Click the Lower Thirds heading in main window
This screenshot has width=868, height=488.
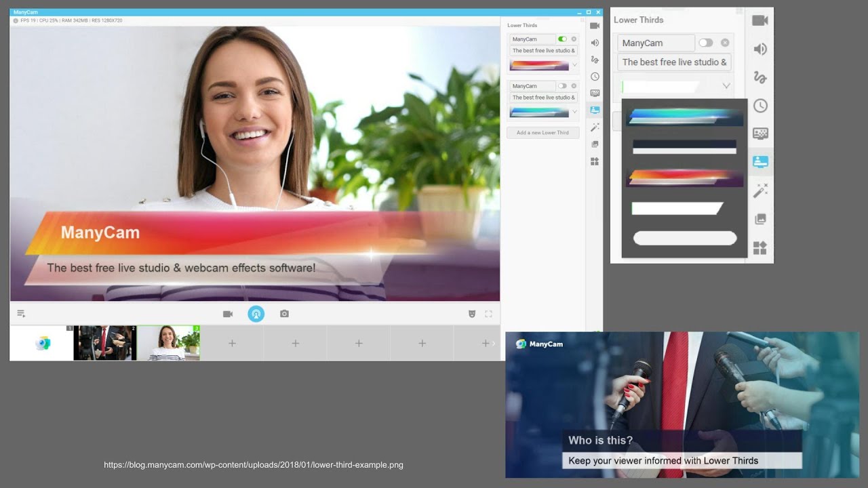click(x=522, y=26)
